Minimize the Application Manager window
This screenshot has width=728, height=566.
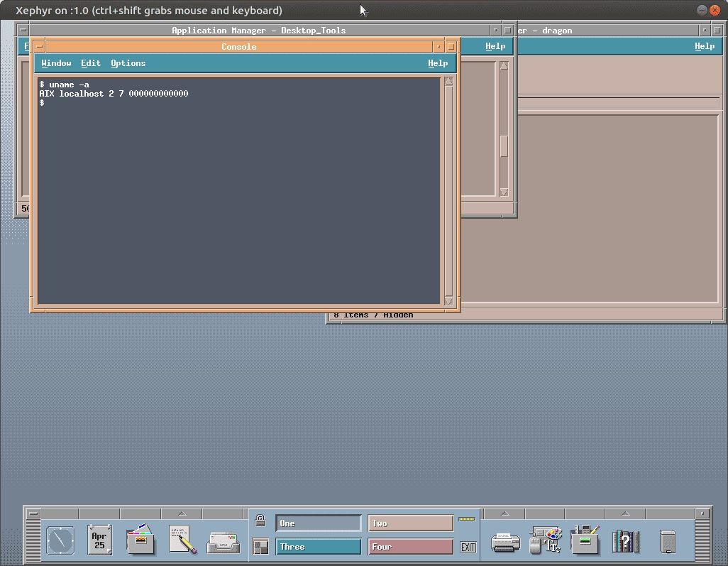[x=495, y=31]
